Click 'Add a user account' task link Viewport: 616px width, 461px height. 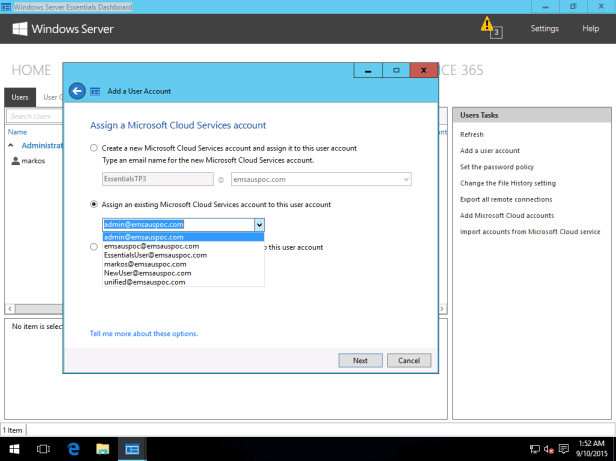[489, 150]
